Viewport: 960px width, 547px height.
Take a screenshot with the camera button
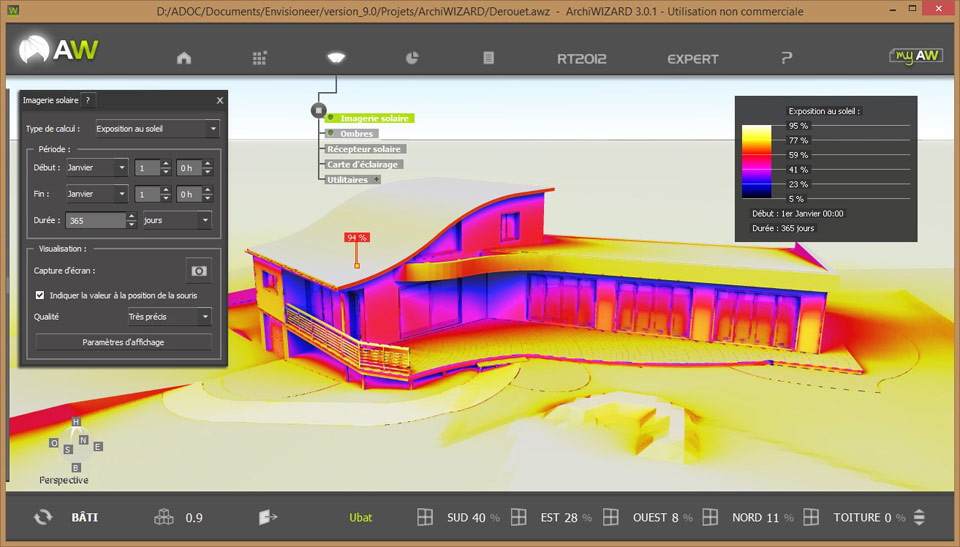[x=199, y=271]
